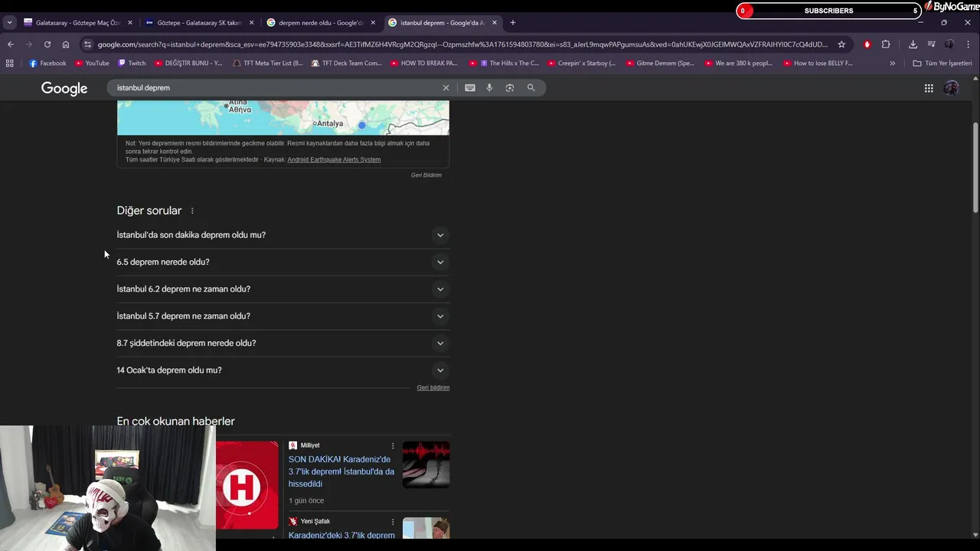Open Android Earthquake Alerts System source link
The image size is (980, 551).
(334, 160)
